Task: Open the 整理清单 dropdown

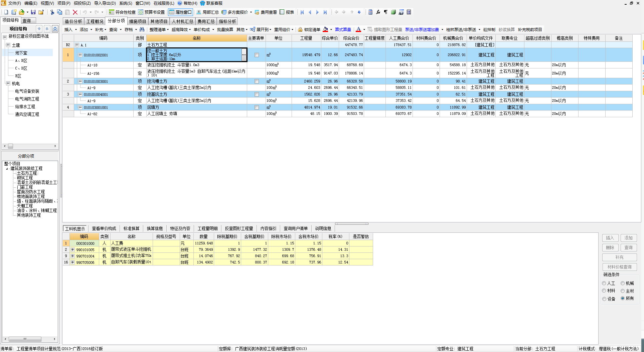Action: click(x=159, y=30)
